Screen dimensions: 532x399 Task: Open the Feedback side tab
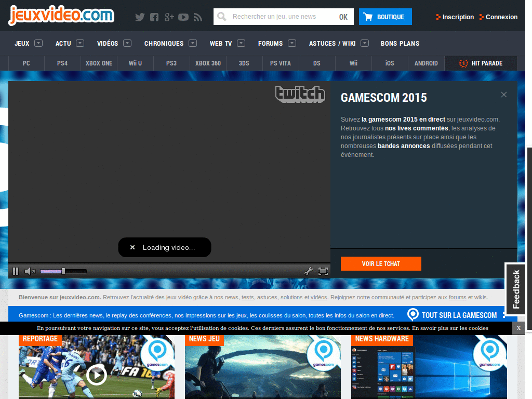click(516, 289)
